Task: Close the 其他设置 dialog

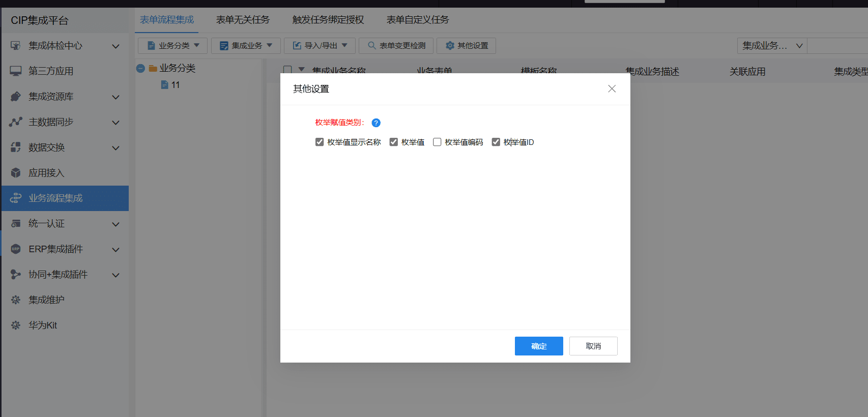Action: (x=612, y=89)
